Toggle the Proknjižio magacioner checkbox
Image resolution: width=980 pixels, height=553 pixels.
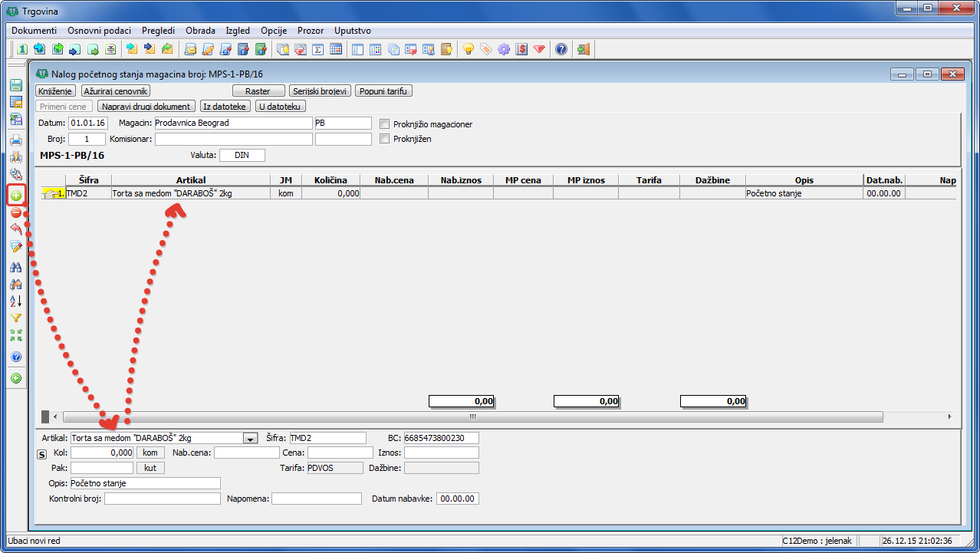pyautogui.click(x=386, y=123)
